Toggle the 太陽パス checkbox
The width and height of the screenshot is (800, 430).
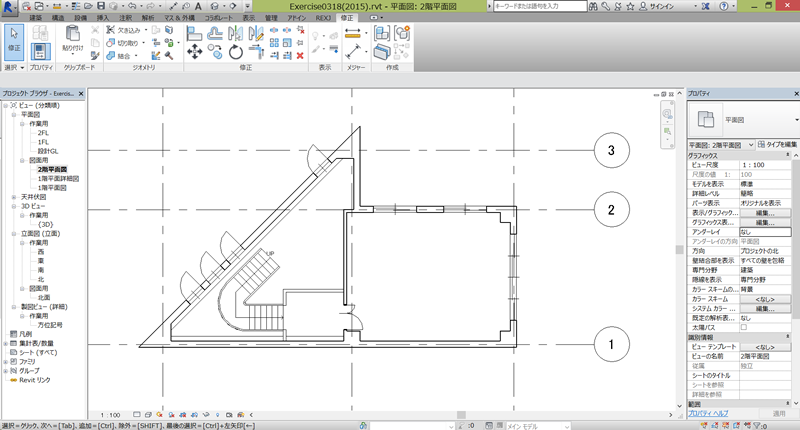pos(744,327)
